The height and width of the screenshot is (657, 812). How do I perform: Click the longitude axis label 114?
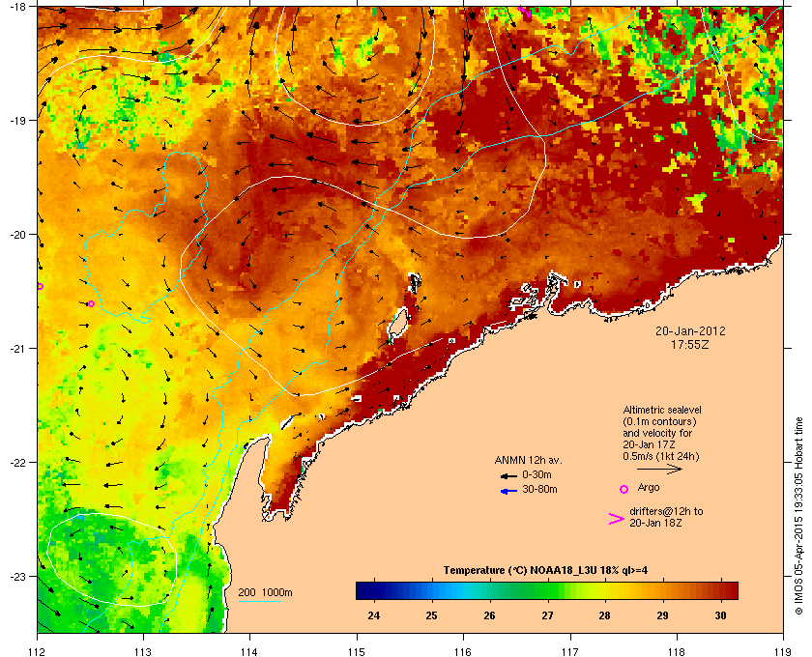pyautogui.click(x=250, y=651)
